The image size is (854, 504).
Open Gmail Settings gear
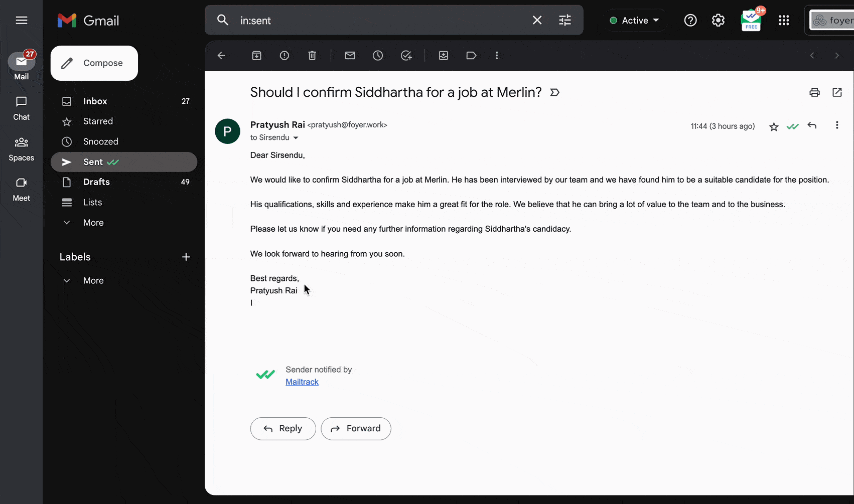[x=718, y=20]
